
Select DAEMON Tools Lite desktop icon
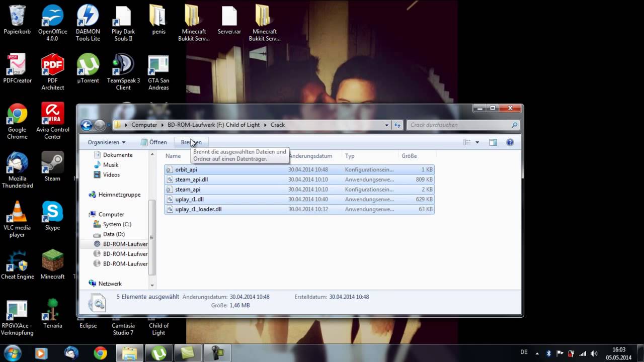(88, 24)
